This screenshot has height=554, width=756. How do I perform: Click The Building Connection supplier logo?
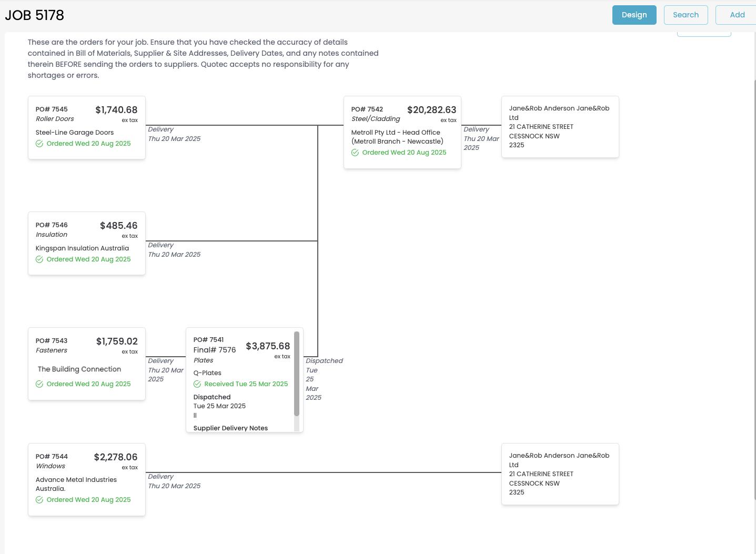click(79, 369)
